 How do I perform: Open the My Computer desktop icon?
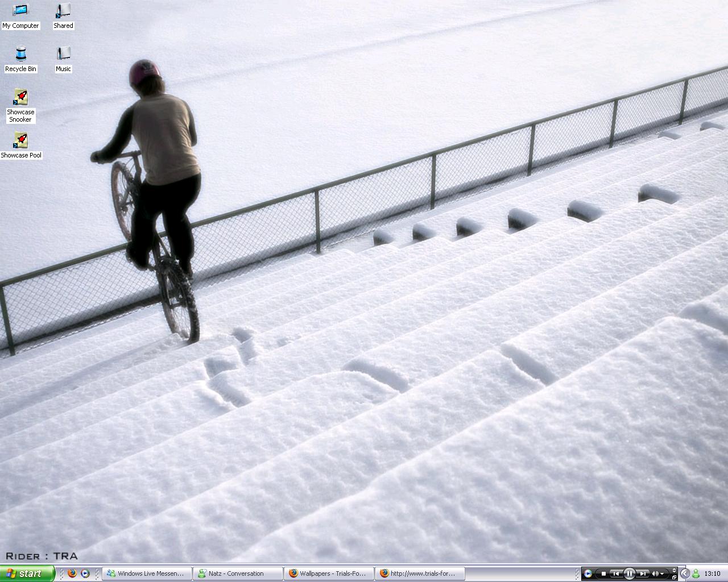(20, 16)
